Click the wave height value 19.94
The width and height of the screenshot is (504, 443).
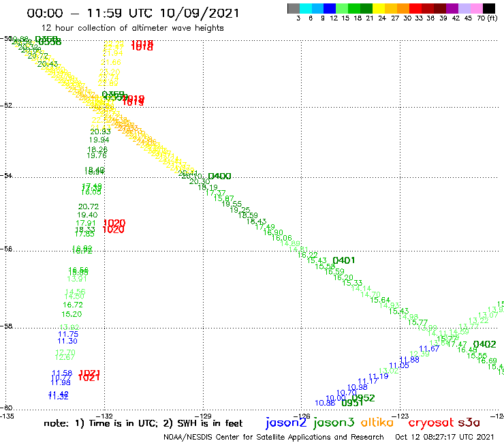pos(99,140)
